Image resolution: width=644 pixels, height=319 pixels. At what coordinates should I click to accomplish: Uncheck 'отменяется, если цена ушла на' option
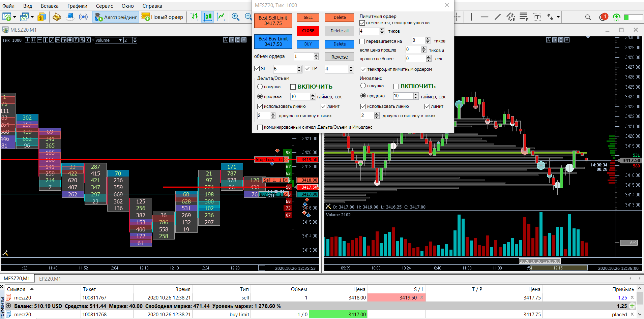pyautogui.click(x=362, y=23)
